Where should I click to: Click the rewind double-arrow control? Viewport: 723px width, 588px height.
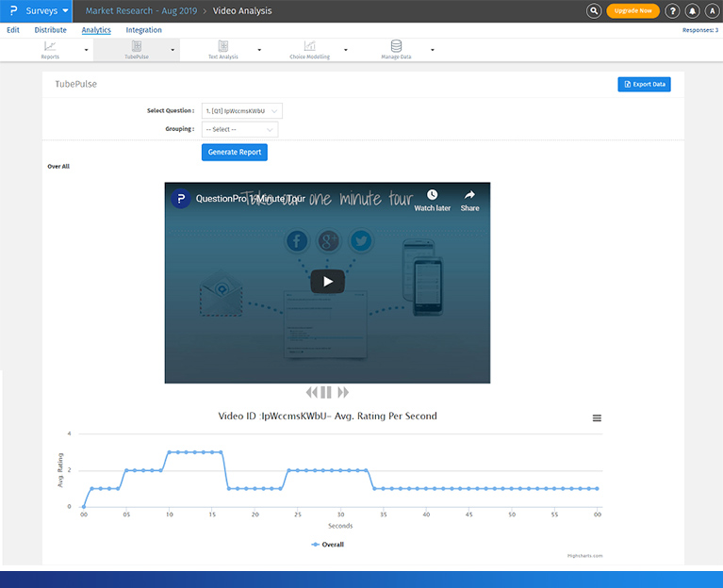click(x=312, y=392)
